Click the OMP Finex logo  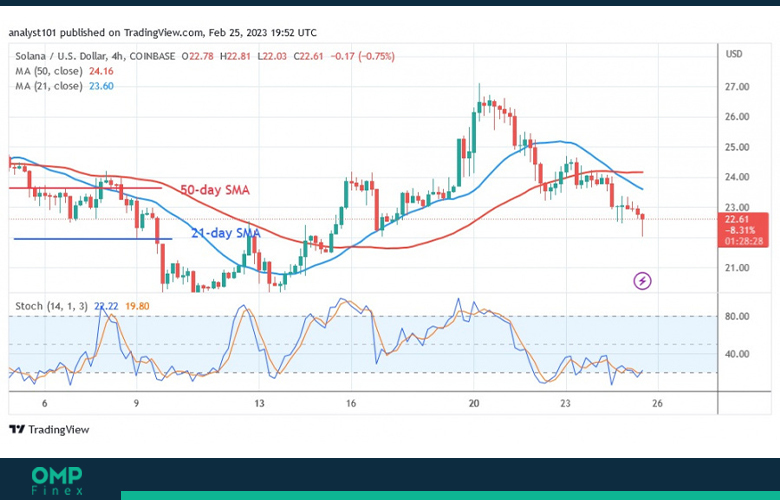coord(57,481)
